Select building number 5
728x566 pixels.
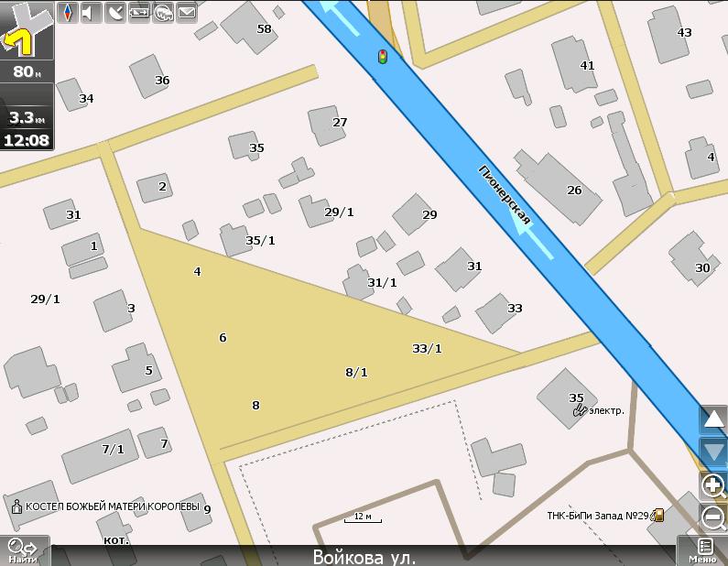point(148,371)
